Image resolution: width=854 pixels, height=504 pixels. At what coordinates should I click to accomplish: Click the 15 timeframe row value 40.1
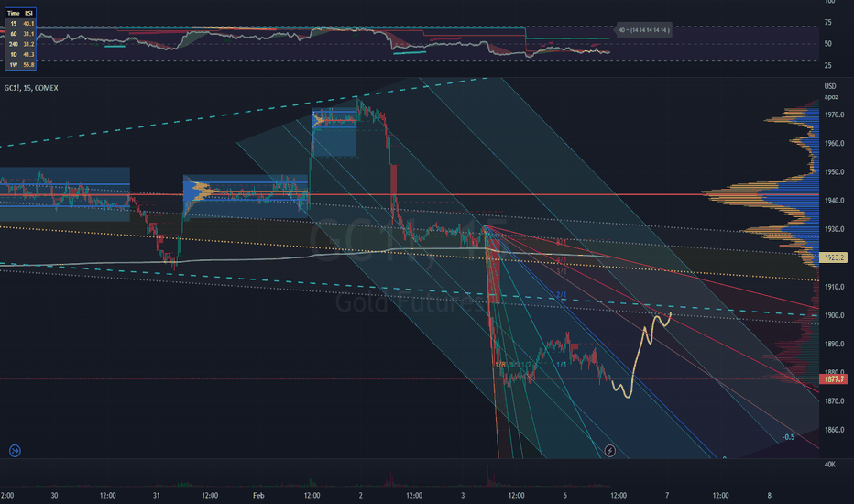pos(28,24)
